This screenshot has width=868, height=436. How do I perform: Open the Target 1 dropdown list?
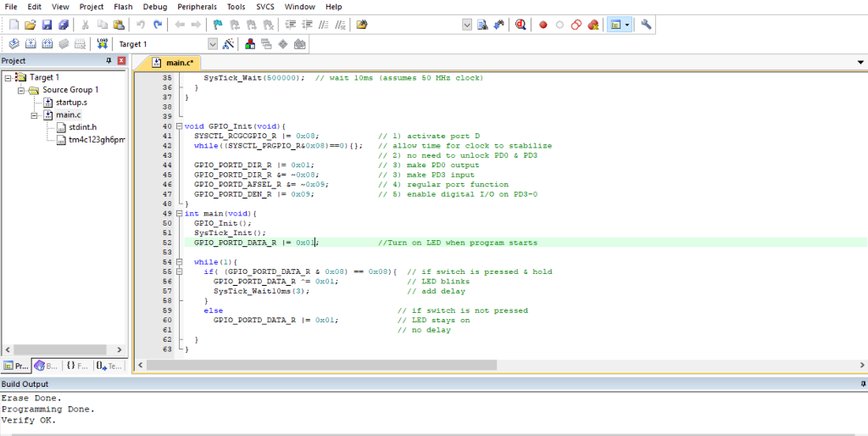(x=213, y=43)
